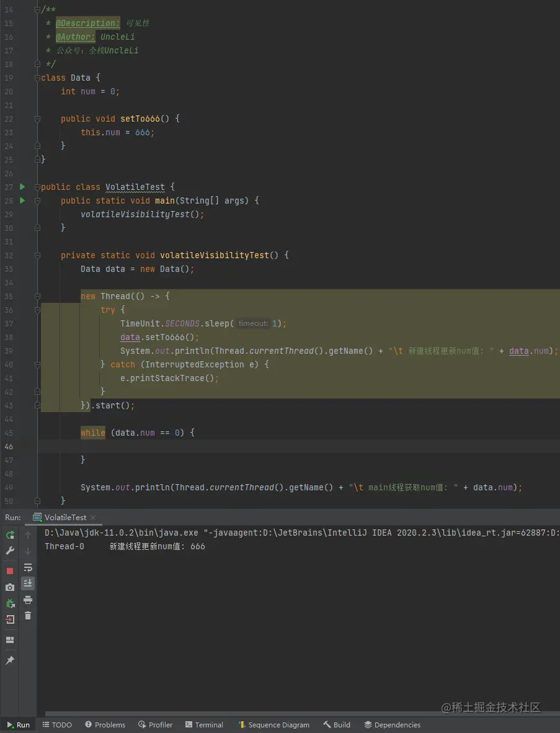The height and width of the screenshot is (733, 560).
Task: Click 'new Data()' on line 33
Action: 165,269
